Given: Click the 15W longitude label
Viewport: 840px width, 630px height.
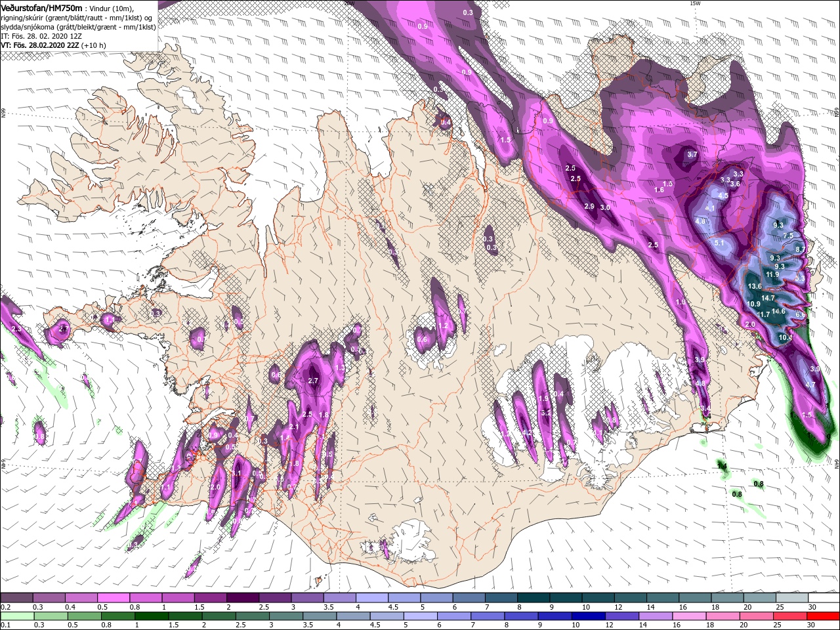Looking at the screenshot, I should click(x=695, y=3).
